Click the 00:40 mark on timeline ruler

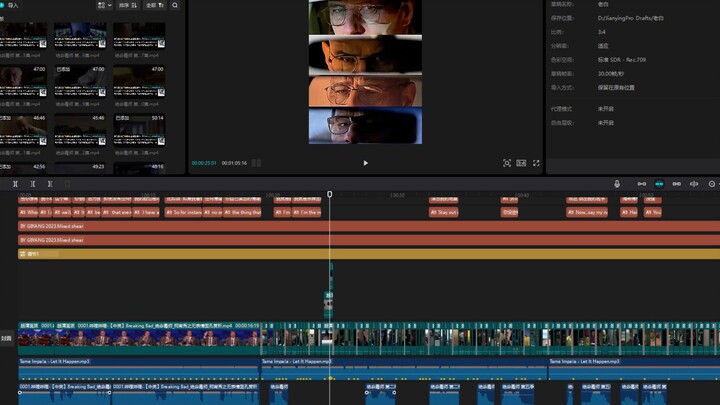(x=522, y=195)
